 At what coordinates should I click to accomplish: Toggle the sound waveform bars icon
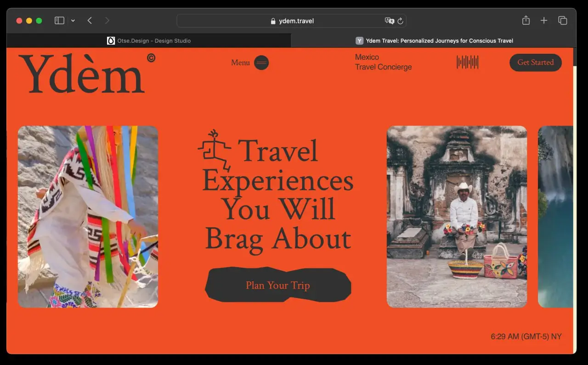pos(467,62)
